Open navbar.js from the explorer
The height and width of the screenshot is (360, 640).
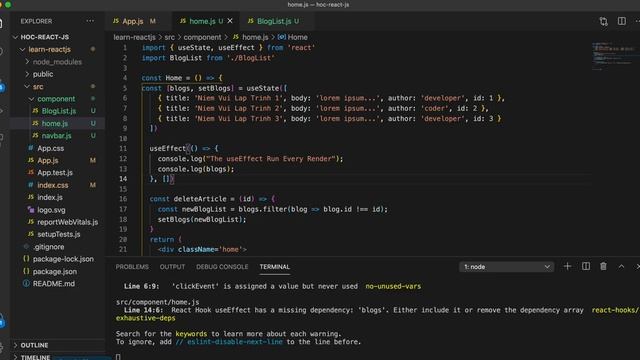(56, 136)
